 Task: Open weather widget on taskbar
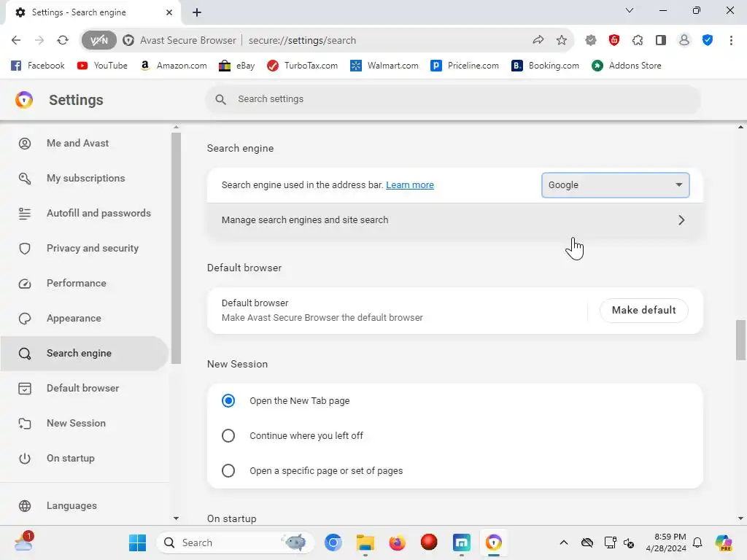click(x=23, y=542)
